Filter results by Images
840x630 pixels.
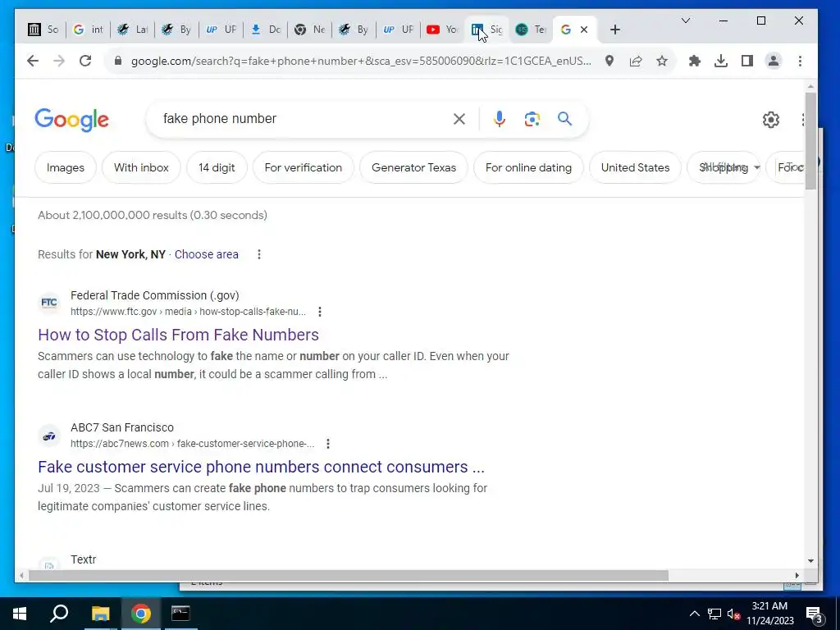(66, 167)
